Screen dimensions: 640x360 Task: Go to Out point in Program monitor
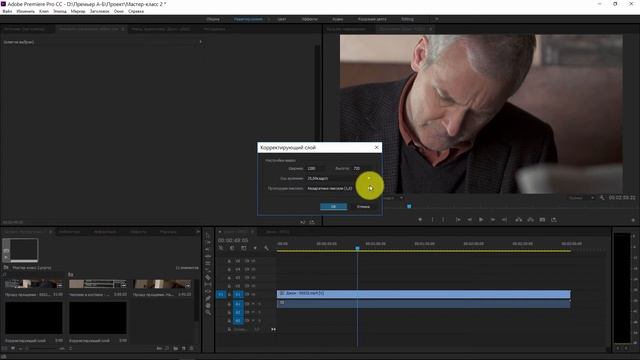[504, 220]
